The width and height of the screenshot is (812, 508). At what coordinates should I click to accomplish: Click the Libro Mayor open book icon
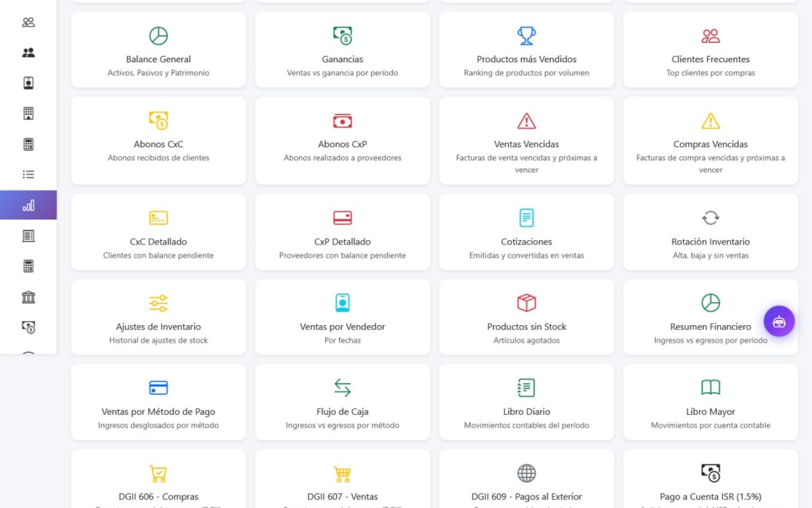pyautogui.click(x=710, y=387)
